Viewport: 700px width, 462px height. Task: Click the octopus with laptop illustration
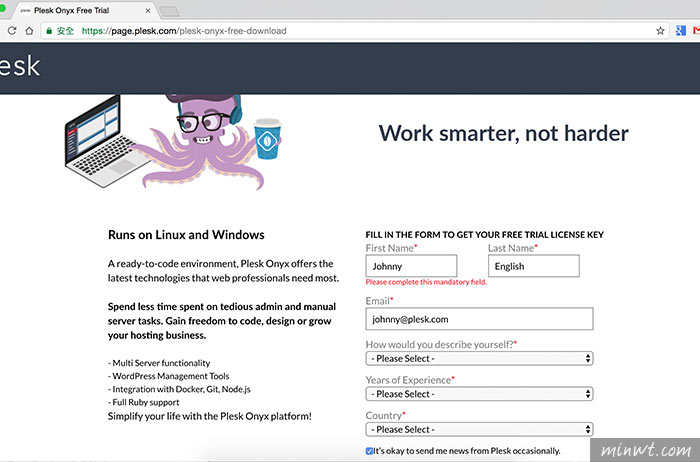click(x=173, y=141)
